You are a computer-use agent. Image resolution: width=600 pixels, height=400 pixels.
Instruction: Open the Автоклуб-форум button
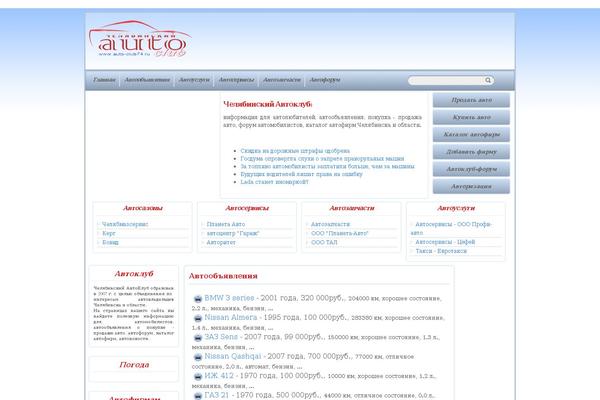471,169
